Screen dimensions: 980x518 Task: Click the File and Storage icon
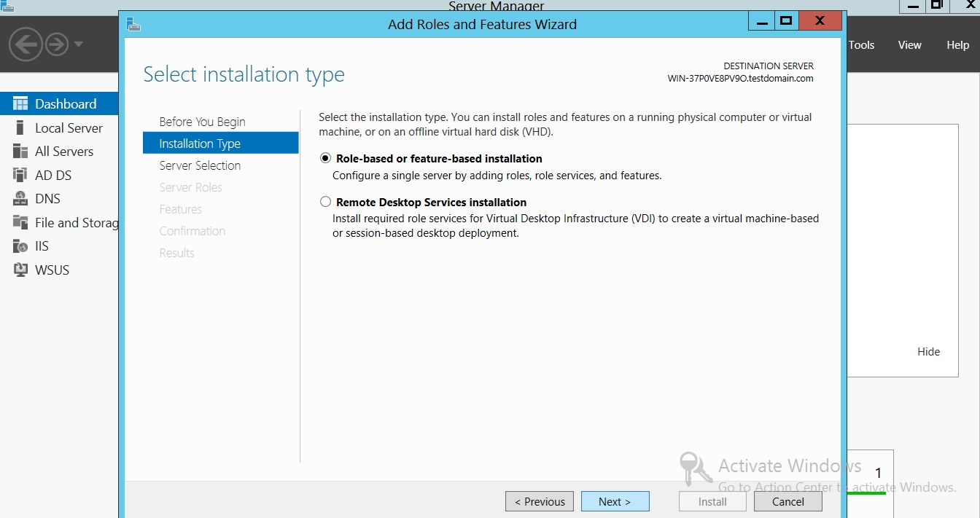[x=20, y=222]
